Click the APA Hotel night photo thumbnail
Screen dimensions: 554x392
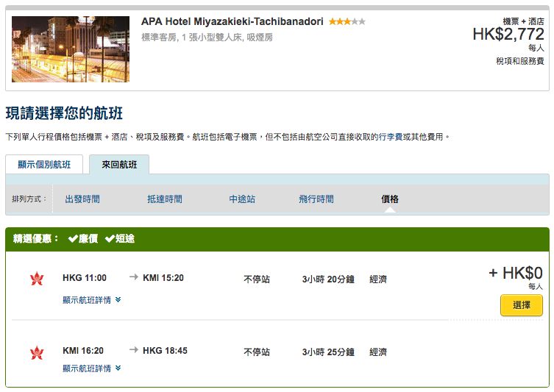71,49
